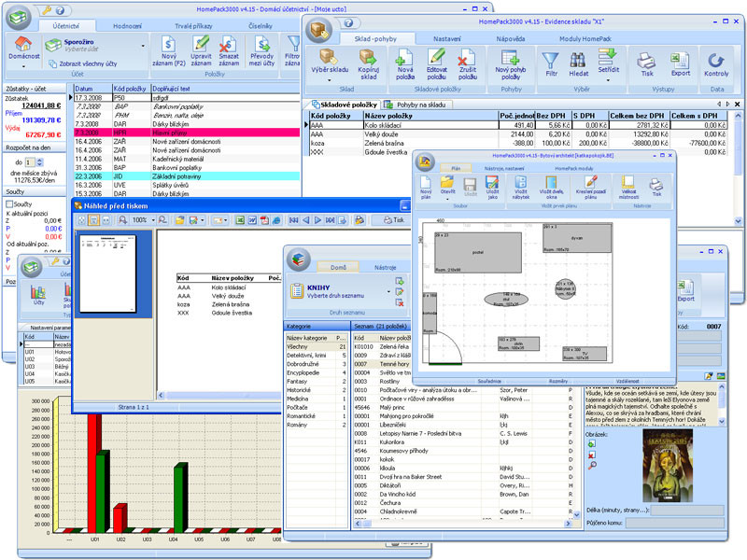
Task: Open the 100% zoom dropdown in preview
Action: 153,220
